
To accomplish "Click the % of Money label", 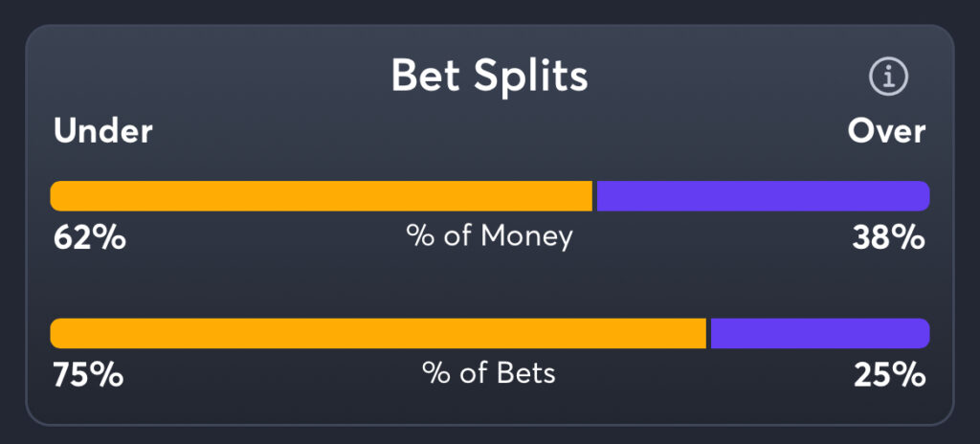I will [x=489, y=235].
